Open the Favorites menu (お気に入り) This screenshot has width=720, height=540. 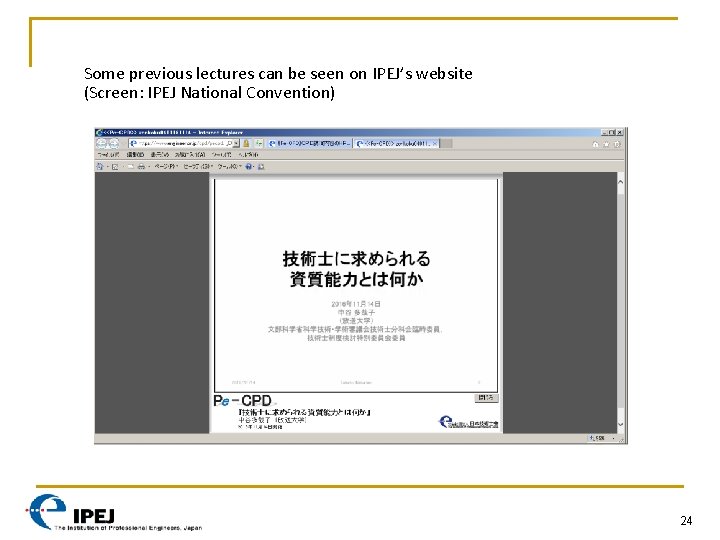pos(190,155)
